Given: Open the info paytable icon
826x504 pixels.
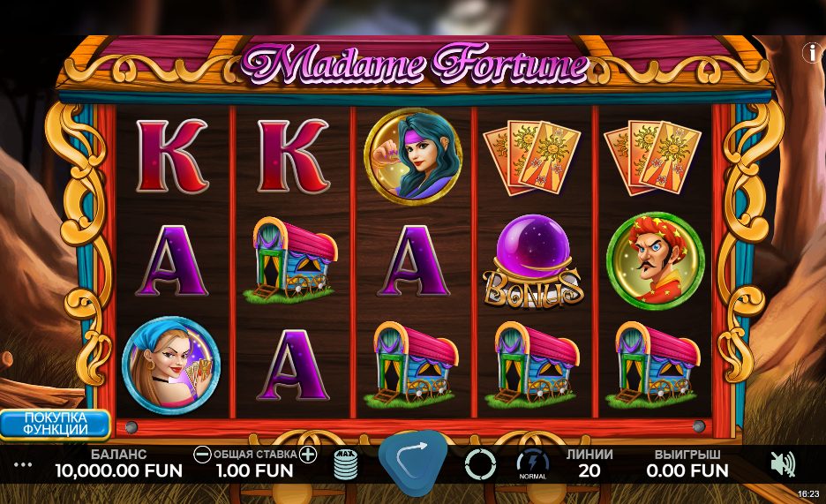Looking at the screenshot, I should click(x=813, y=52).
